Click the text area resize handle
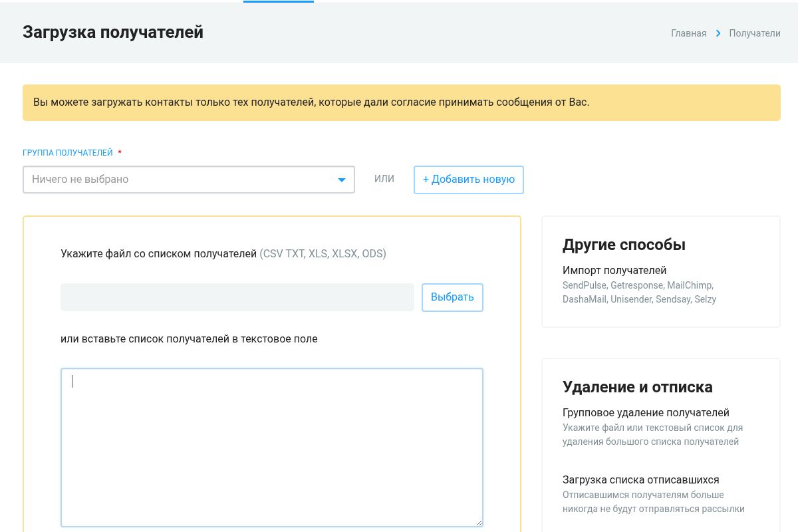 click(x=479, y=523)
